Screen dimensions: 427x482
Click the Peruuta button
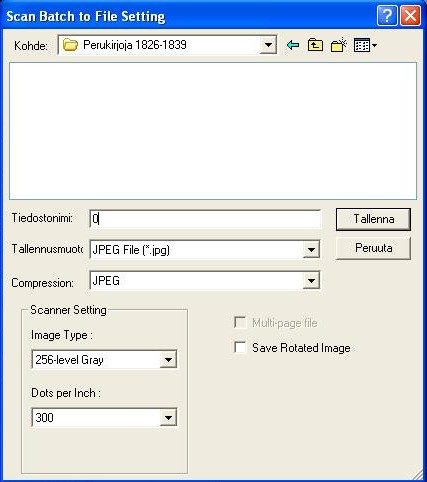point(373,248)
